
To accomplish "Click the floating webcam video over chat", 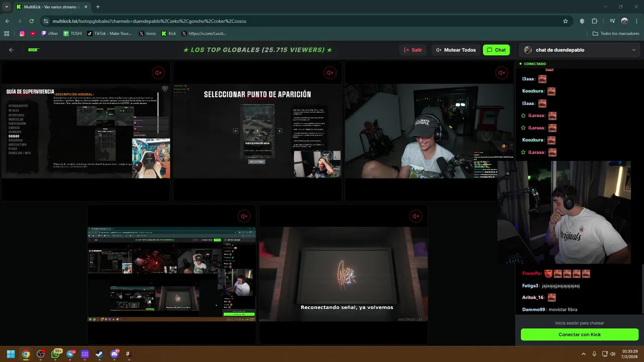I will coord(564,212).
